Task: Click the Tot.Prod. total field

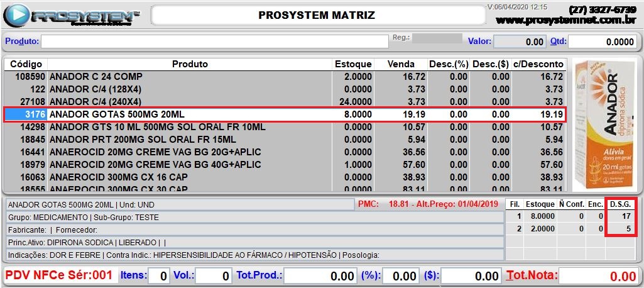Action: pos(320,275)
